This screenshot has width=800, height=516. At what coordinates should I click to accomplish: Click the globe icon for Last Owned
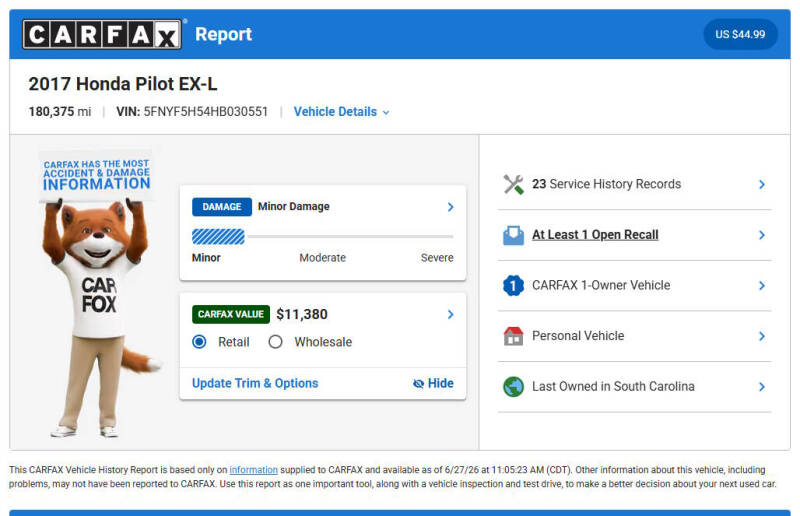(x=513, y=386)
